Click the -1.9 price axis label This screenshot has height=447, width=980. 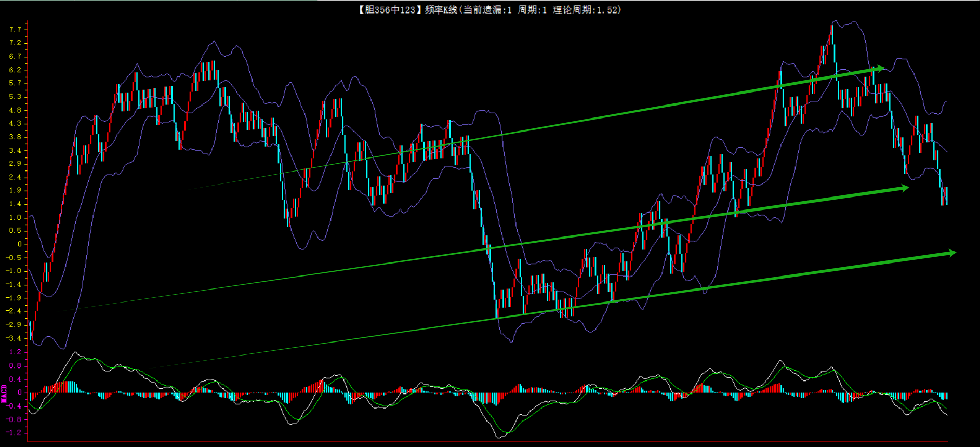pyautogui.click(x=14, y=298)
